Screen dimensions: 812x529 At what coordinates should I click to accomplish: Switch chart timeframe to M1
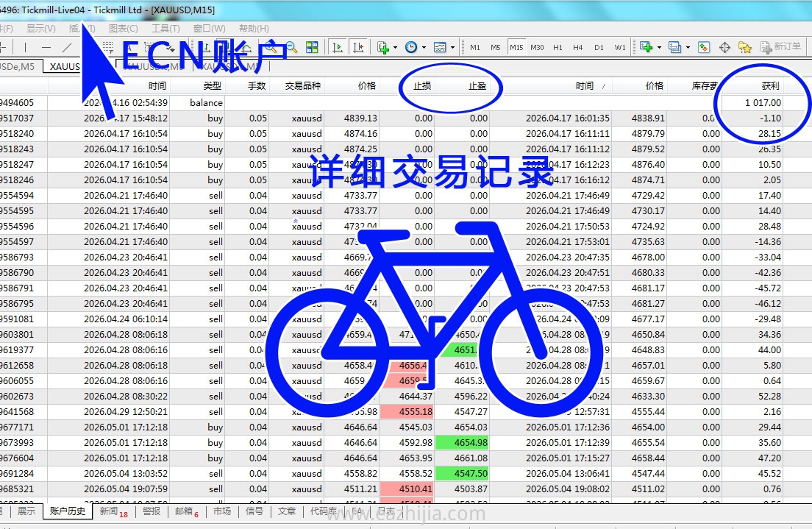(475, 47)
